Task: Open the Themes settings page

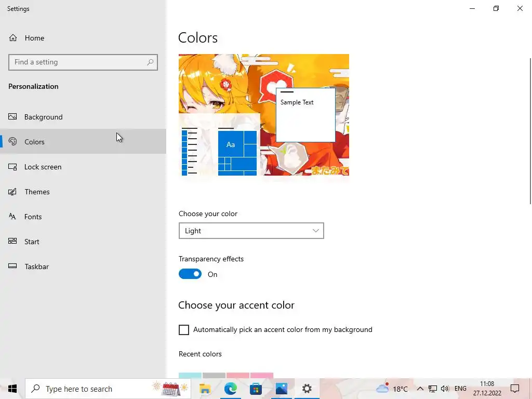Action: [83, 192]
